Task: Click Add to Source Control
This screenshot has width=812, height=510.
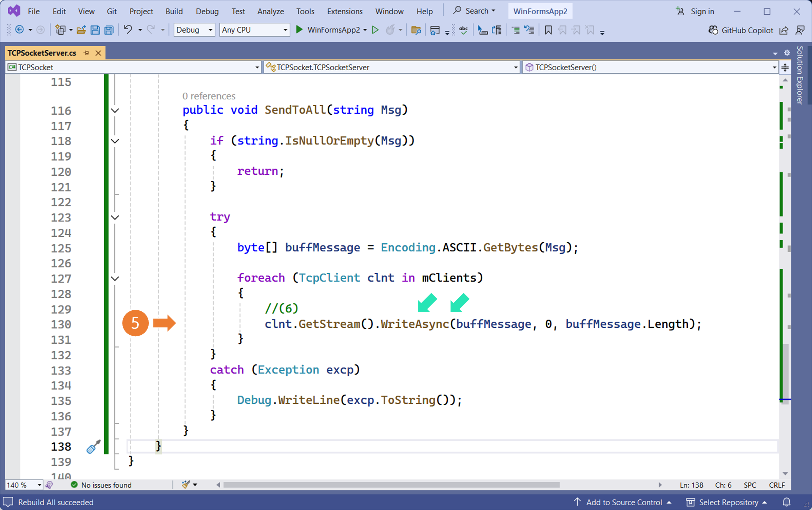Action: coord(623,502)
